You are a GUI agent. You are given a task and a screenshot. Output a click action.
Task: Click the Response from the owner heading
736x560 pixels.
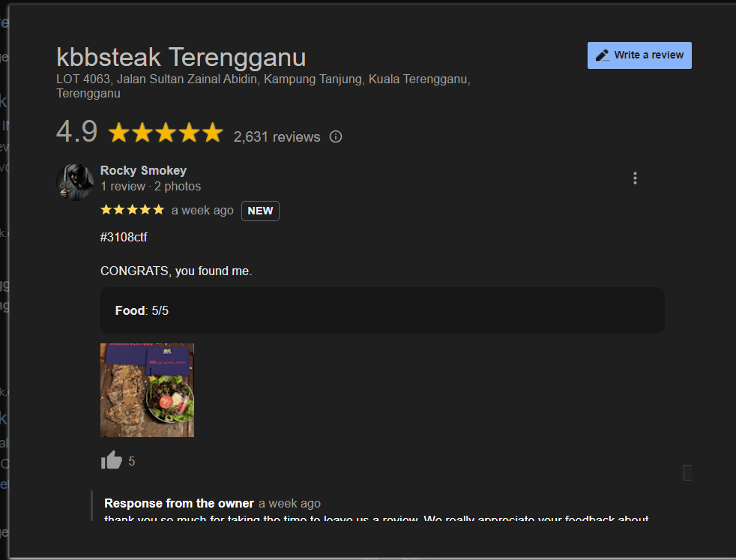(179, 503)
